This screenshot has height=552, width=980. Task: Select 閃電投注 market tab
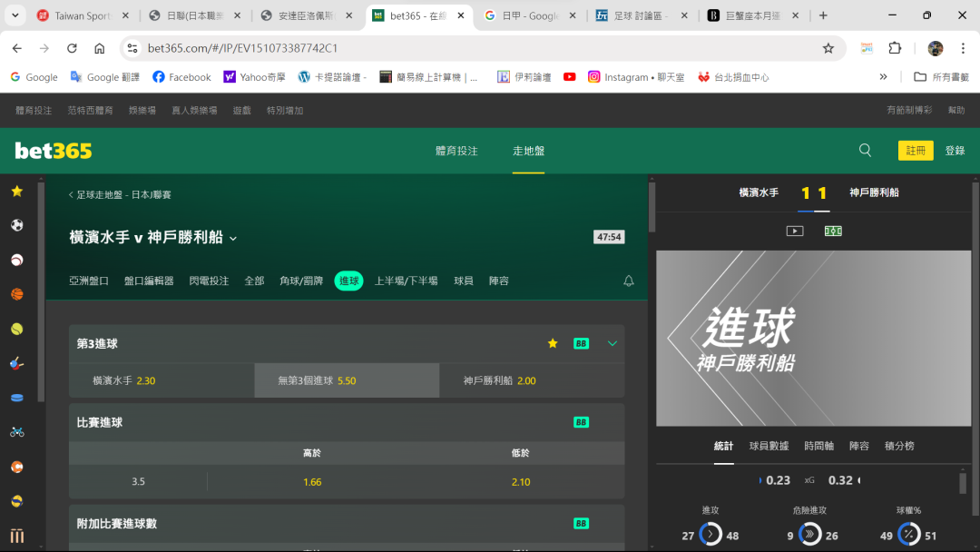[209, 281]
